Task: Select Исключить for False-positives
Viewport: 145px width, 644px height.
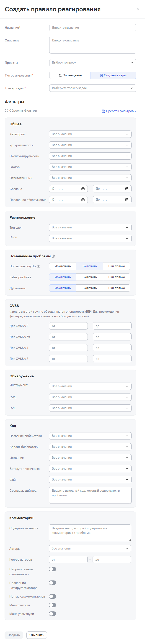Action: (63, 277)
